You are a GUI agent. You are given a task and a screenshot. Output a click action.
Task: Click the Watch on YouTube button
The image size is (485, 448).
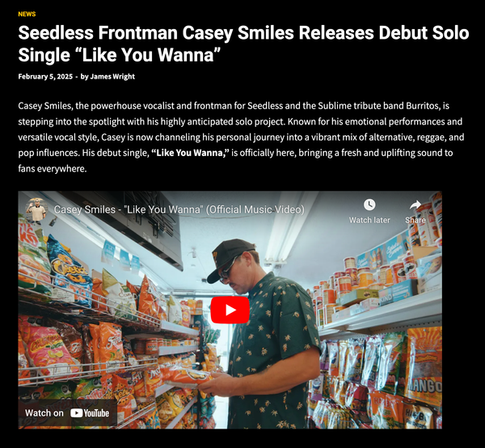point(67,413)
